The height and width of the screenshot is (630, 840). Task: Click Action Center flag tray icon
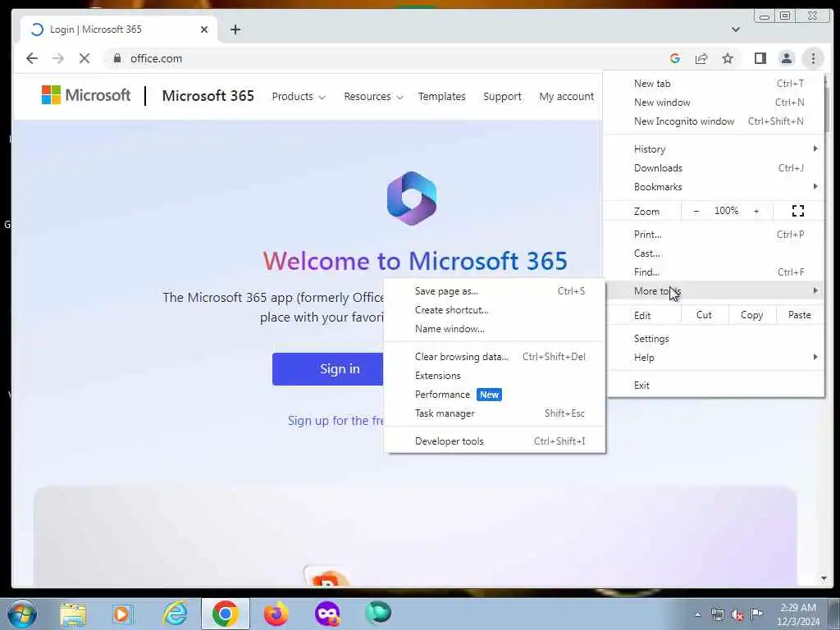[757, 614]
